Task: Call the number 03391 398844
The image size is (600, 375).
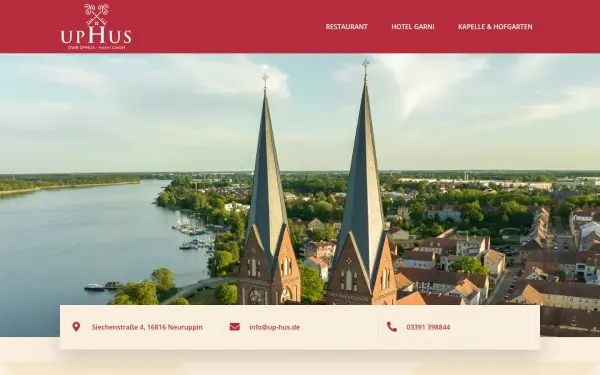Action: coord(428,327)
